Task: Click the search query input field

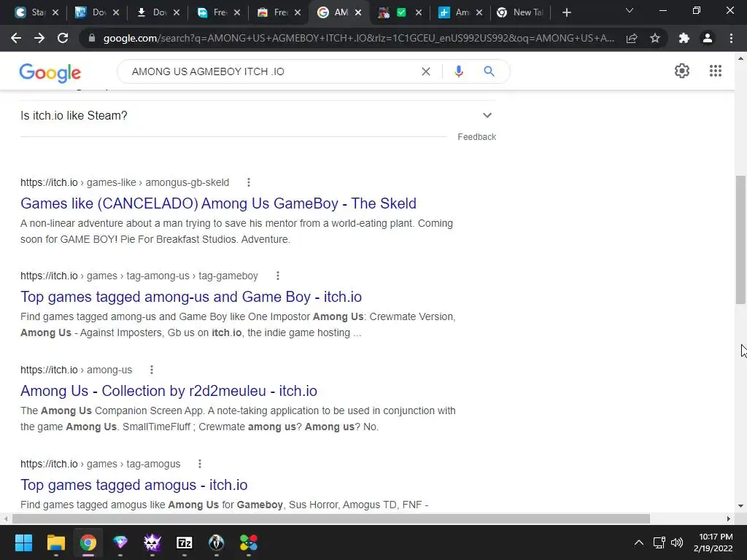Action: pyautogui.click(x=271, y=71)
